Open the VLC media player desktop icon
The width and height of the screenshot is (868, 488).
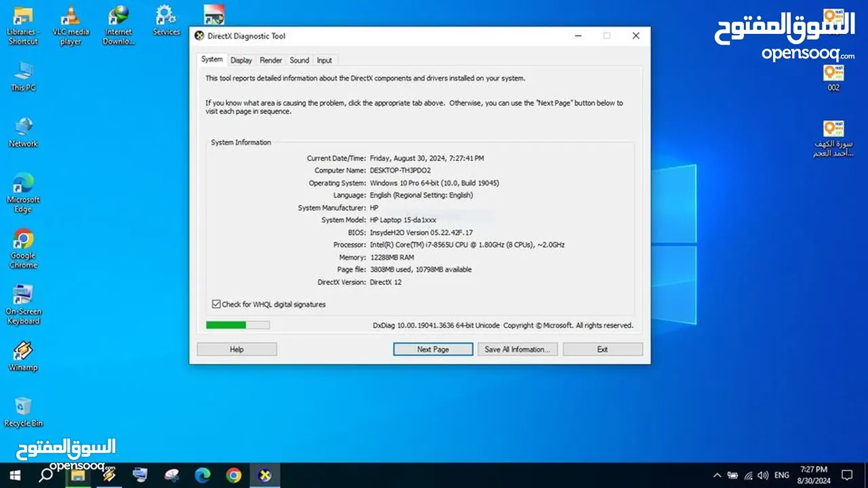point(71,26)
